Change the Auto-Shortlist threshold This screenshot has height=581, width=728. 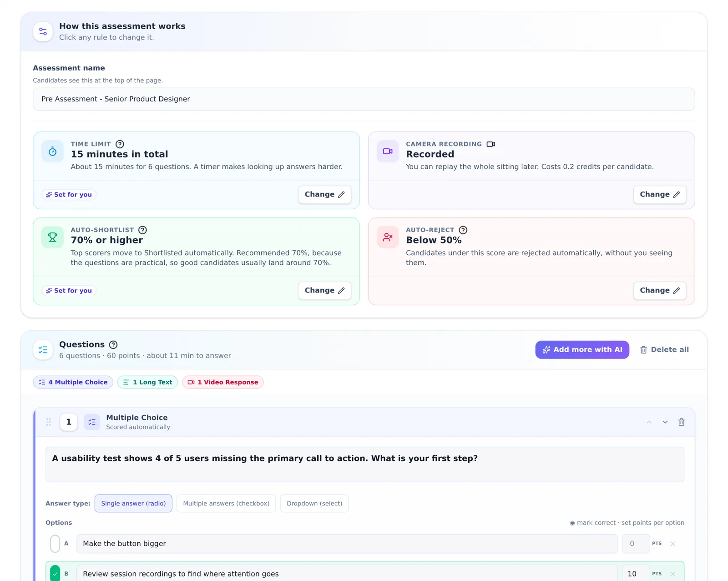click(x=324, y=291)
